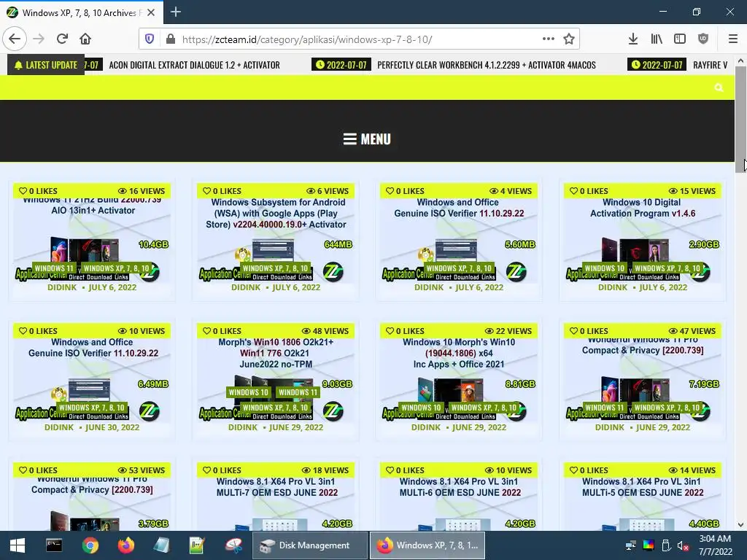Open Acon Digital Extract Dialogue ticker link

(194, 65)
